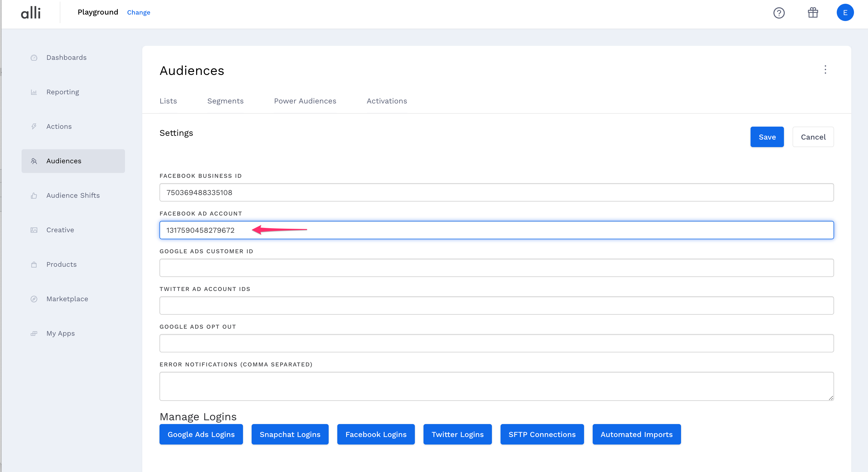The image size is (868, 472).
Task: Open the Audience Shifts thumbs-up icon
Action: pyautogui.click(x=34, y=195)
